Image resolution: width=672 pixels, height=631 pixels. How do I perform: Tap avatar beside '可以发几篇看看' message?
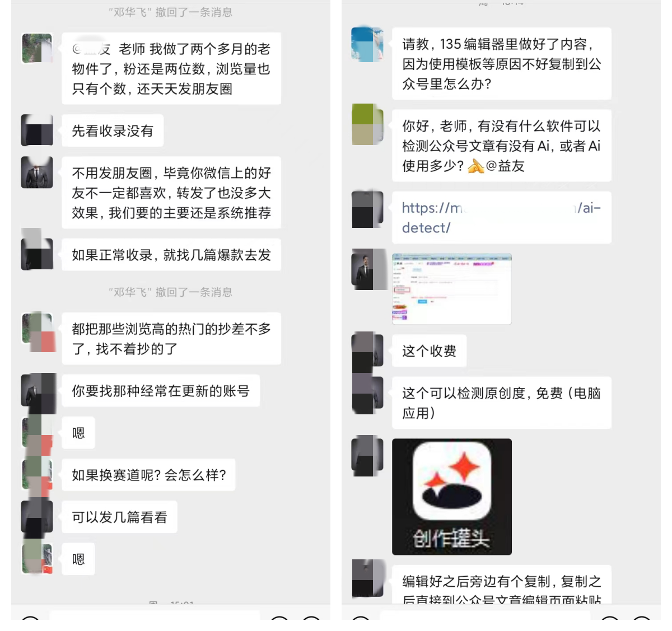click(37, 516)
